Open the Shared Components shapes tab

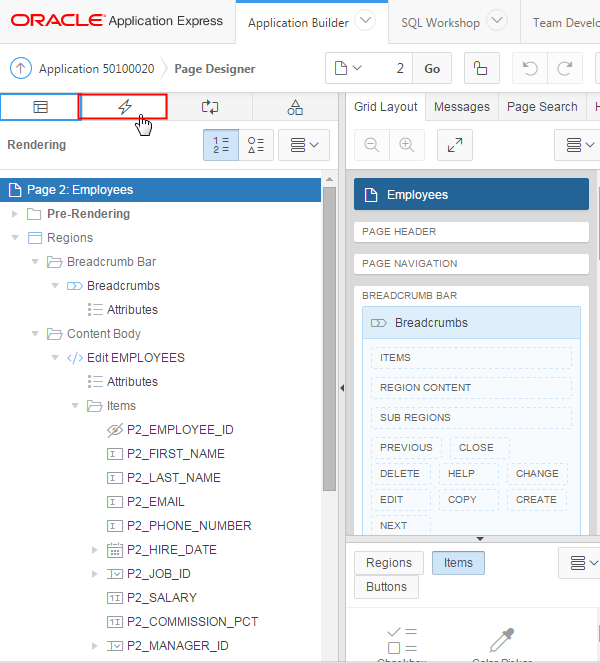tap(295, 107)
